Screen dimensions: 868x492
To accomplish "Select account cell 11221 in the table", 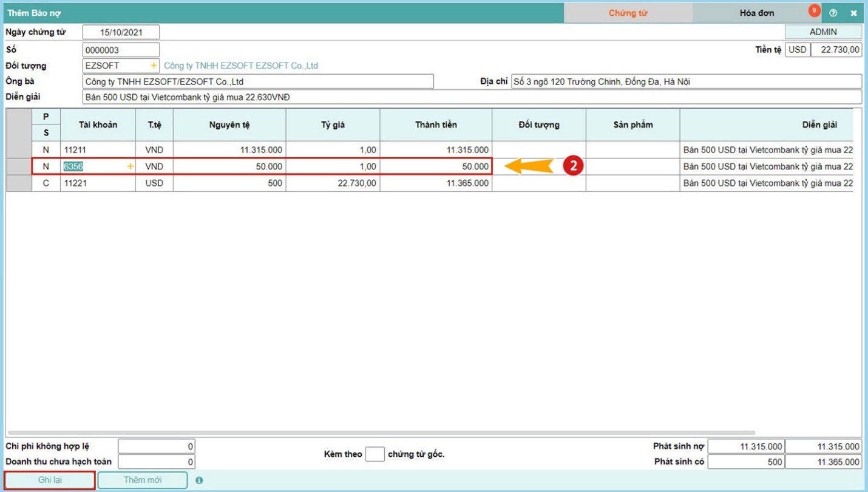I will pyautogui.click(x=97, y=183).
